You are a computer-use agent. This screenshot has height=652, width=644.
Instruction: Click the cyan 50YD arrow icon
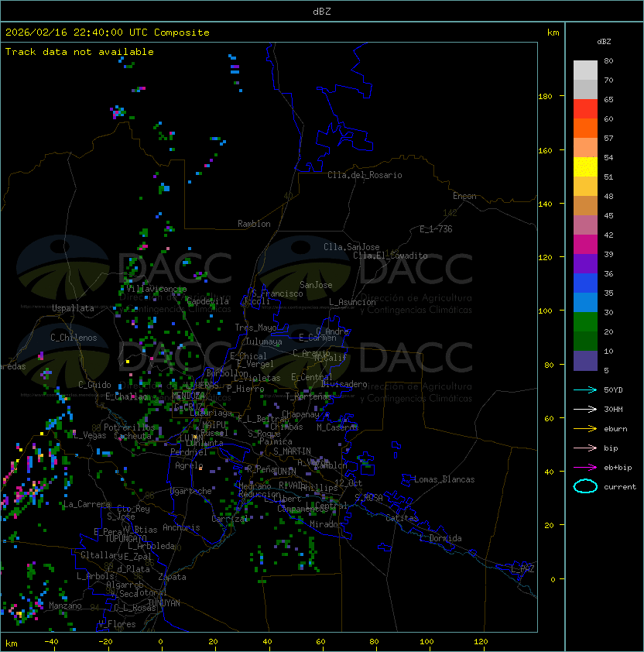tap(585, 389)
